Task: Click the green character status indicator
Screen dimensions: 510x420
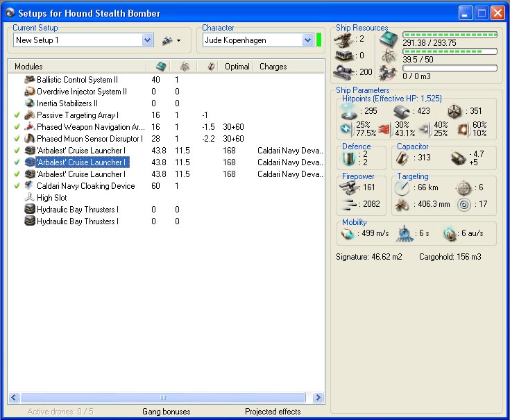Action: (x=318, y=40)
